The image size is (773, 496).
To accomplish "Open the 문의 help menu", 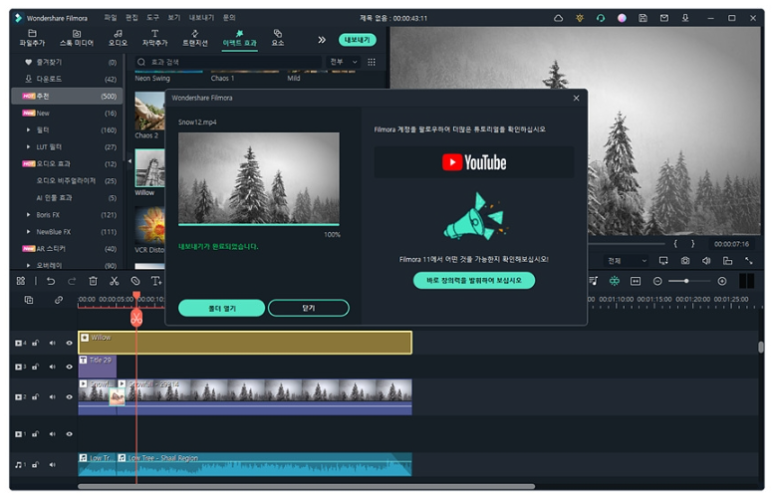I will [x=229, y=18].
